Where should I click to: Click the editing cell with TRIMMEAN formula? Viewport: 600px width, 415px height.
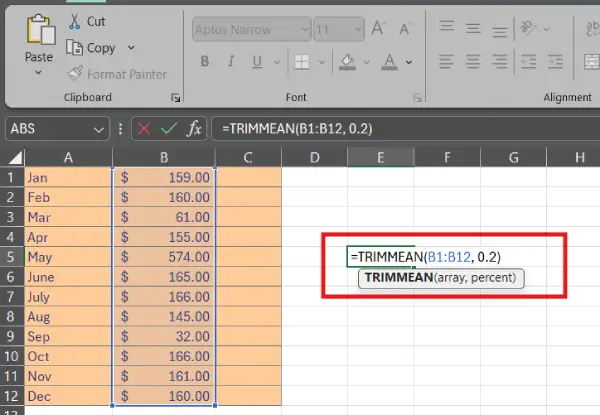pos(381,257)
